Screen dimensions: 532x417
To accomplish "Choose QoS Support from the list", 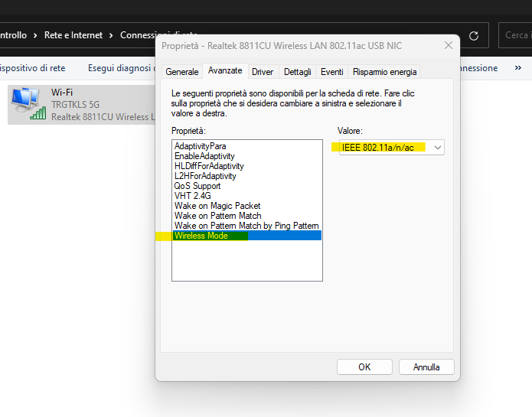I will 197,186.
